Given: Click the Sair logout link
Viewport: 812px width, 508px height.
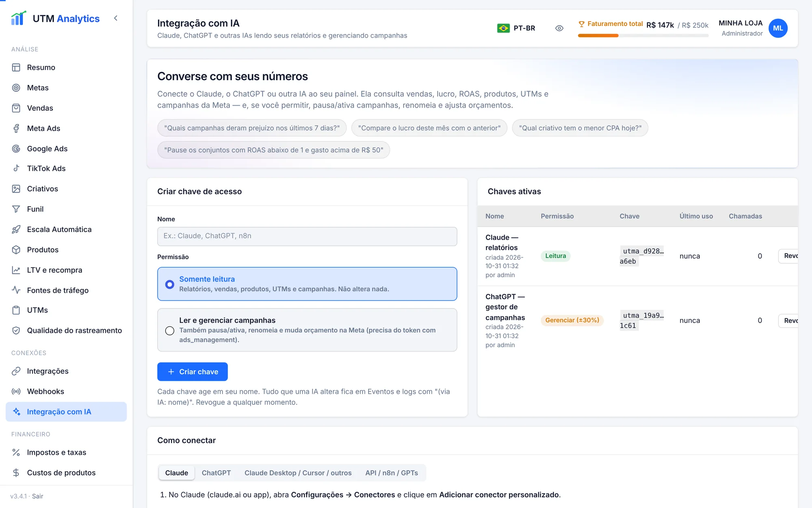Looking at the screenshot, I should pos(37,496).
